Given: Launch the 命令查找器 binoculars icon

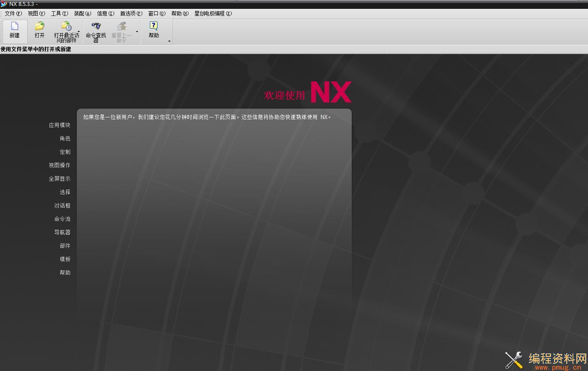Looking at the screenshot, I should coord(96,26).
